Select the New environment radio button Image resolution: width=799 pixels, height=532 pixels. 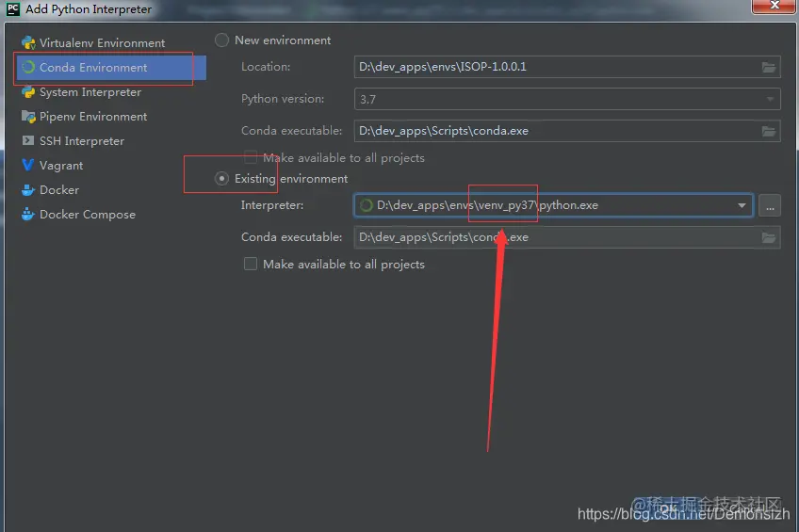pyautogui.click(x=221, y=40)
